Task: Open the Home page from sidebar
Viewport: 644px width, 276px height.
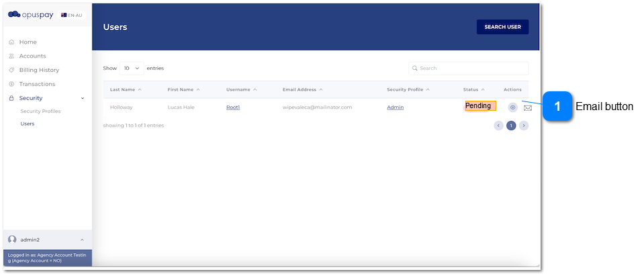Action: point(28,42)
